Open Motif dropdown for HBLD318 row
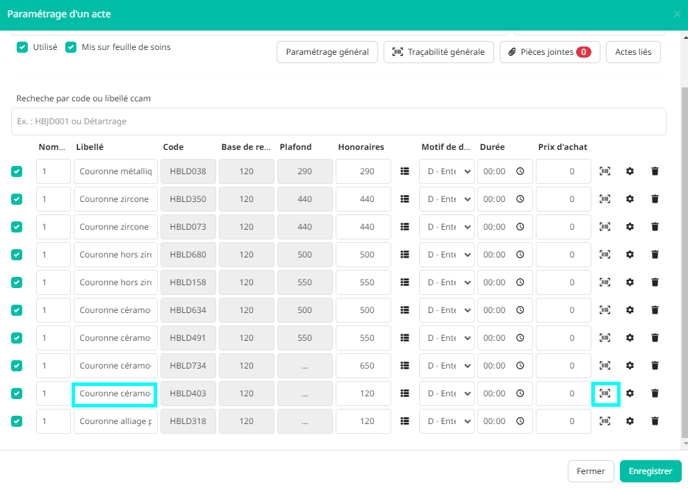The image size is (688, 490). coord(447,421)
